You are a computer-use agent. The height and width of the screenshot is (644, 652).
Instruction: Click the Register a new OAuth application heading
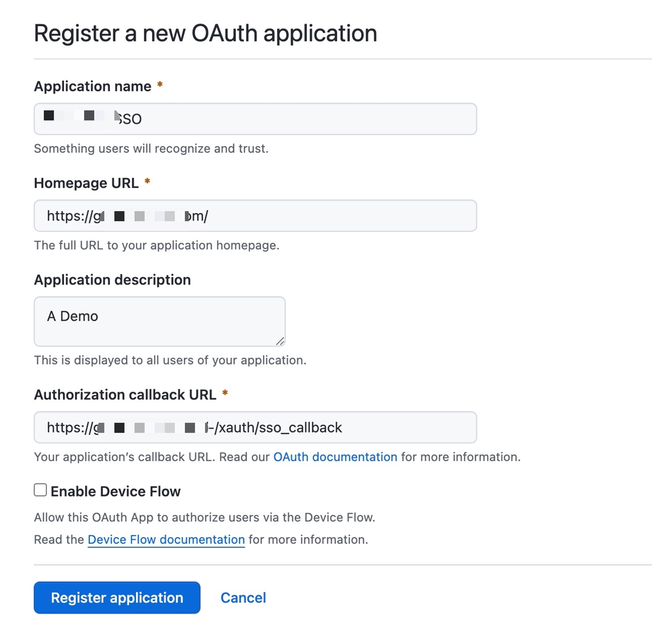(x=206, y=33)
